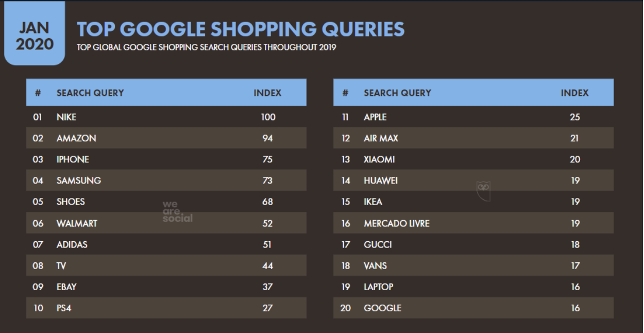This screenshot has width=644, height=333.
Task: Click the Hootsuite owl watermark icon
Action: click(x=483, y=190)
